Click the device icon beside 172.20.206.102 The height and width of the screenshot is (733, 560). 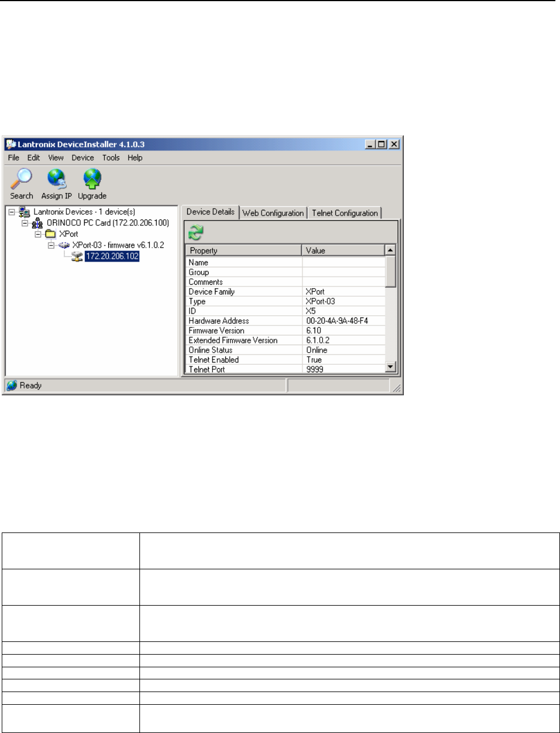77,256
